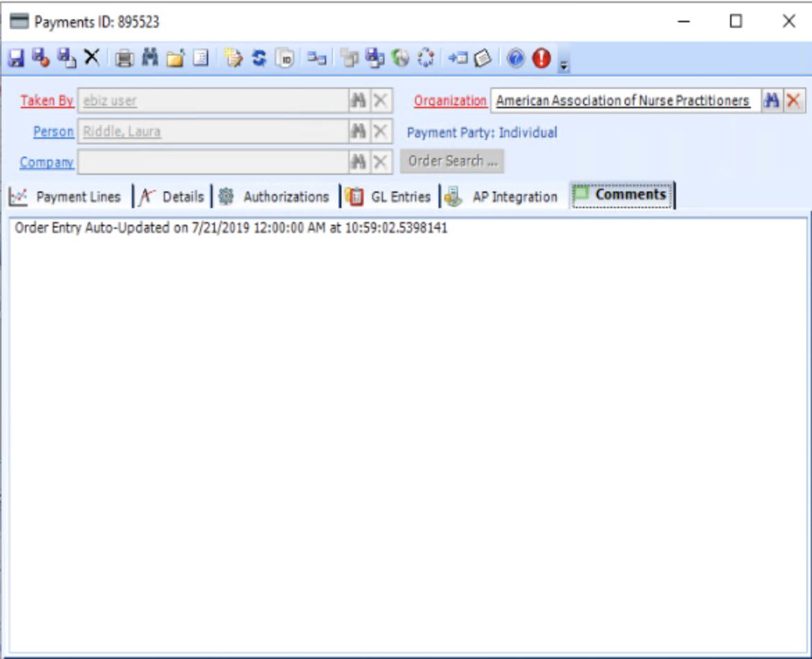This screenshot has height=659, width=812.
Task: Clear the Taken By field
Action: [379, 100]
